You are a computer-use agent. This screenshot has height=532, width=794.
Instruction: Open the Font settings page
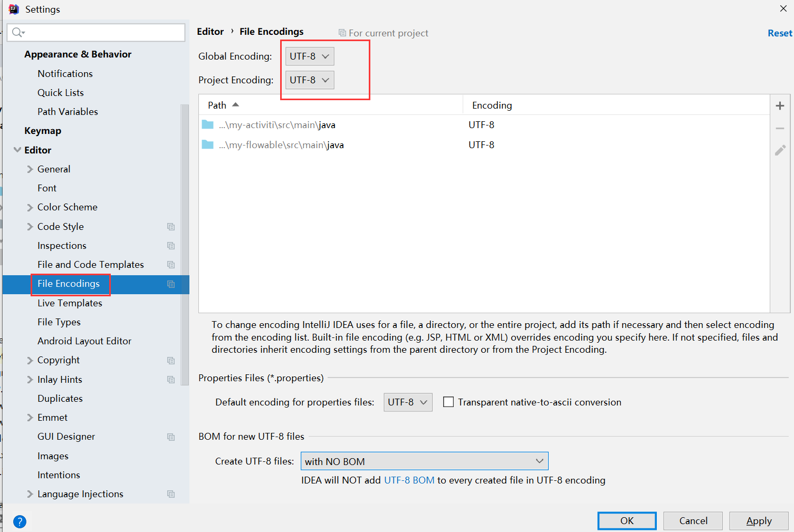[x=47, y=188]
